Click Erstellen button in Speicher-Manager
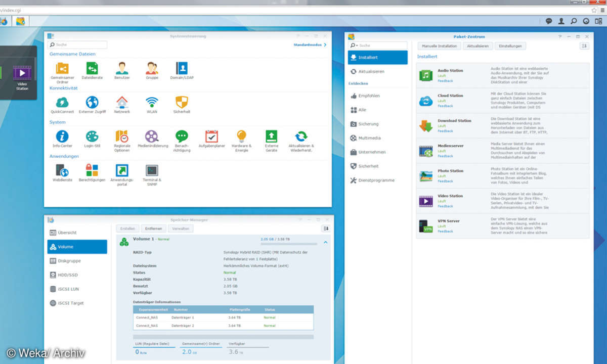This screenshot has width=607, height=364. tap(127, 229)
